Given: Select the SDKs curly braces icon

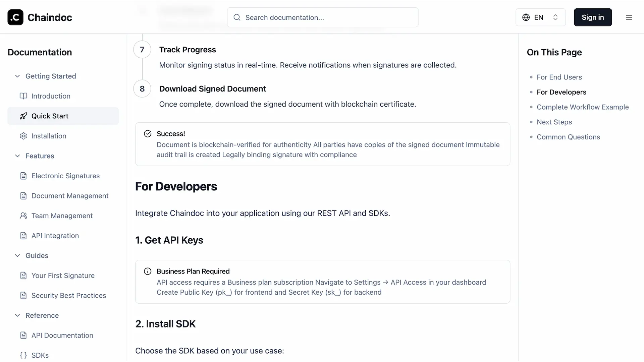Looking at the screenshot, I should 23,355.
